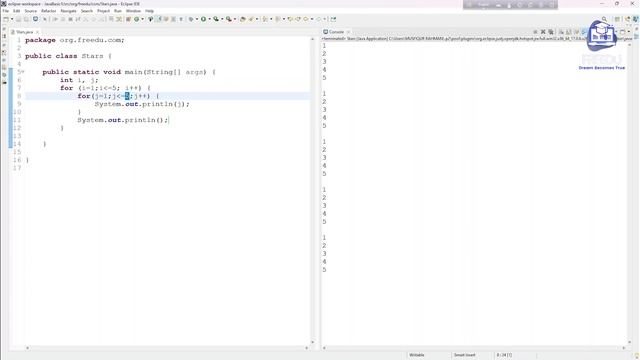Screen dimensions: 640x360
Task: Click the 'package org.freedu.com;' code line
Action: pos(75,40)
